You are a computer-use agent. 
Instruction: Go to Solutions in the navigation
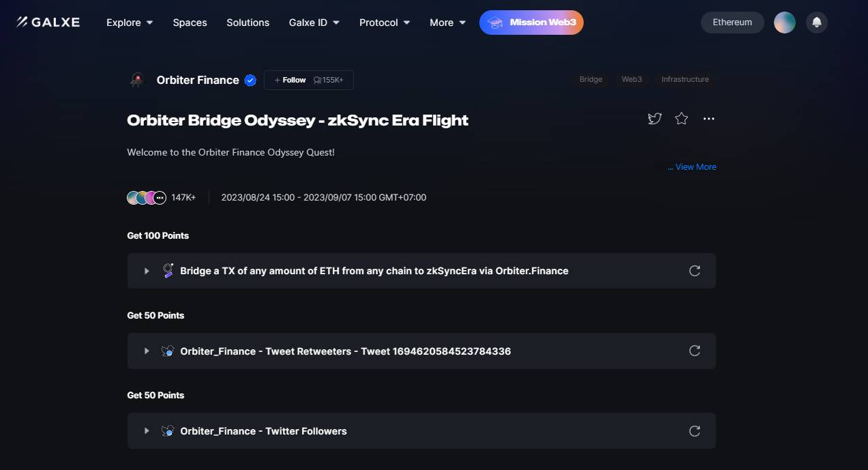click(248, 23)
